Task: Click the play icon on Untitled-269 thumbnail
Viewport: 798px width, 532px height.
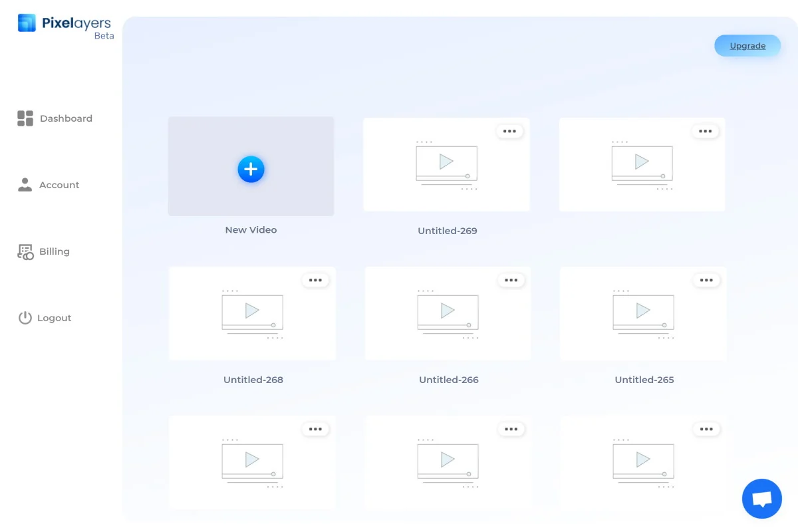Action: pyautogui.click(x=446, y=162)
